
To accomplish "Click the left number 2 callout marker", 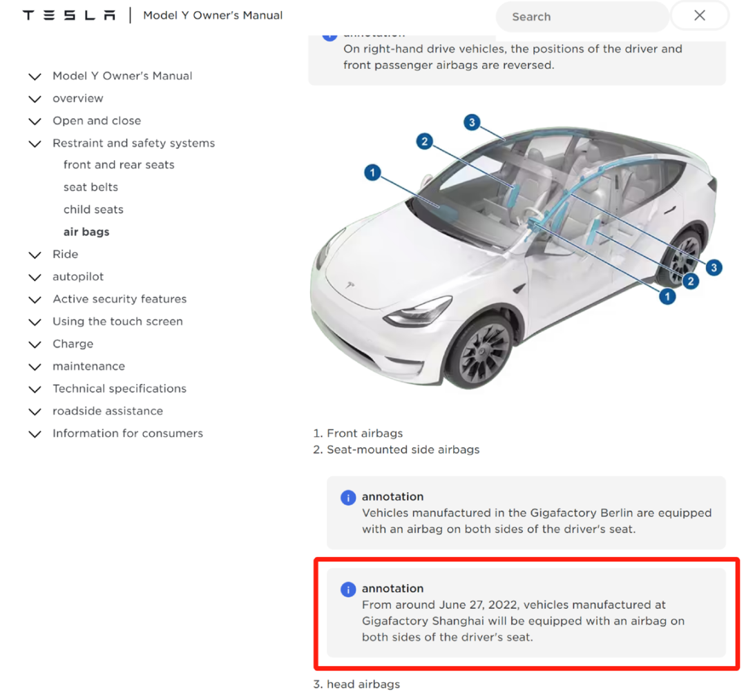I will pyautogui.click(x=424, y=142).
